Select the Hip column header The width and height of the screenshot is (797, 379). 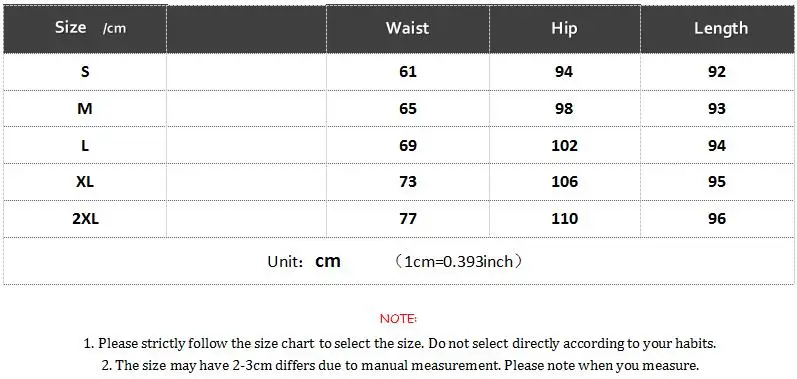(x=564, y=28)
